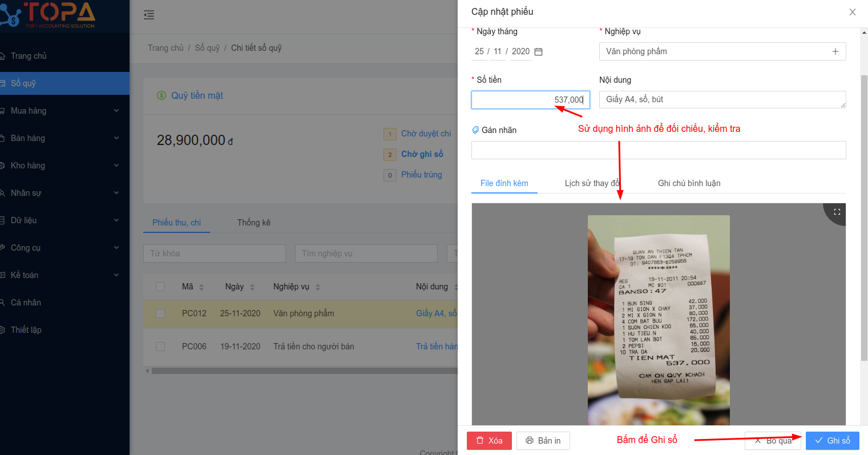The image size is (868, 455).
Task: Select the header select-all checkbox
Action: click(x=160, y=287)
